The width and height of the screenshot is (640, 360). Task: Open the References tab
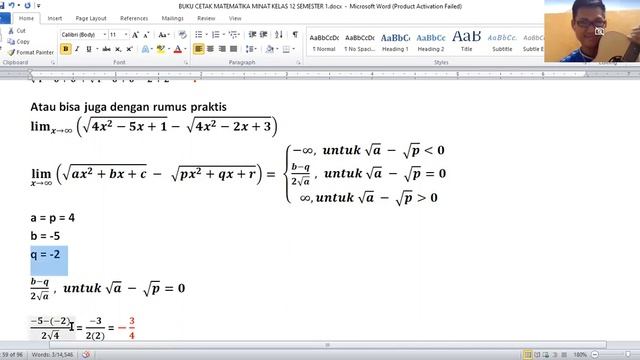coord(134,18)
